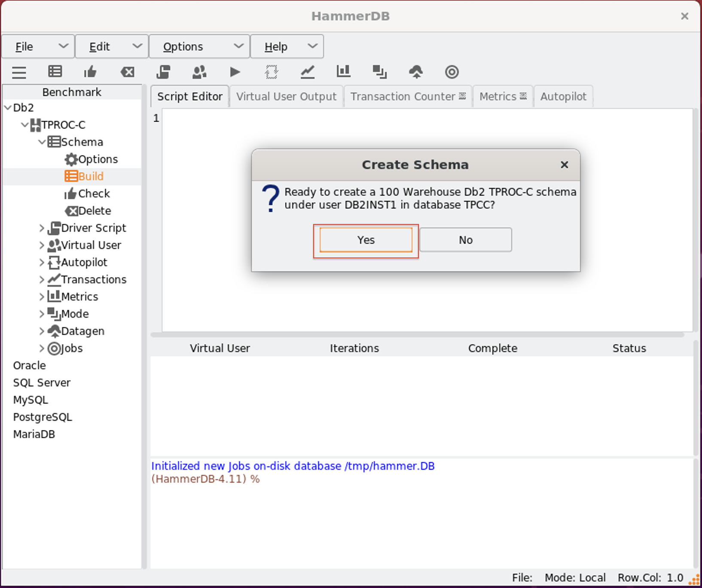Image resolution: width=702 pixels, height=588 pixels.
Task: Expand the Transactions tree node
Action: [x=42, y=279]
